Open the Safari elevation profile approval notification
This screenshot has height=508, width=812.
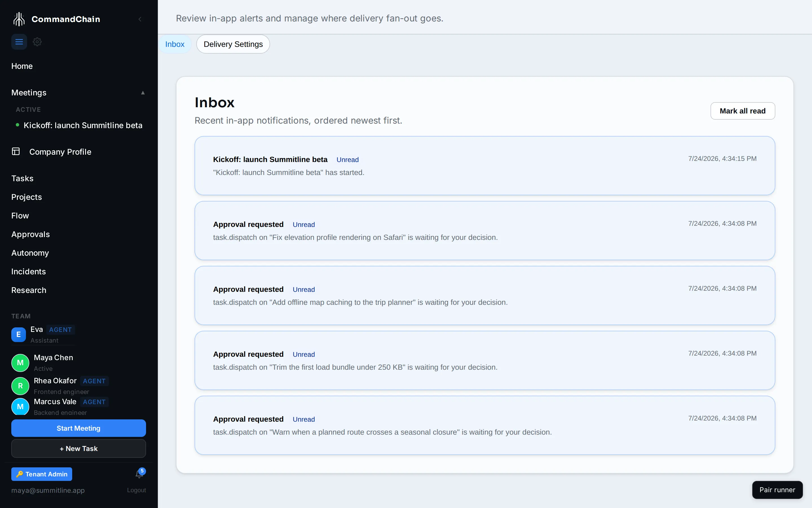(484, 231)
